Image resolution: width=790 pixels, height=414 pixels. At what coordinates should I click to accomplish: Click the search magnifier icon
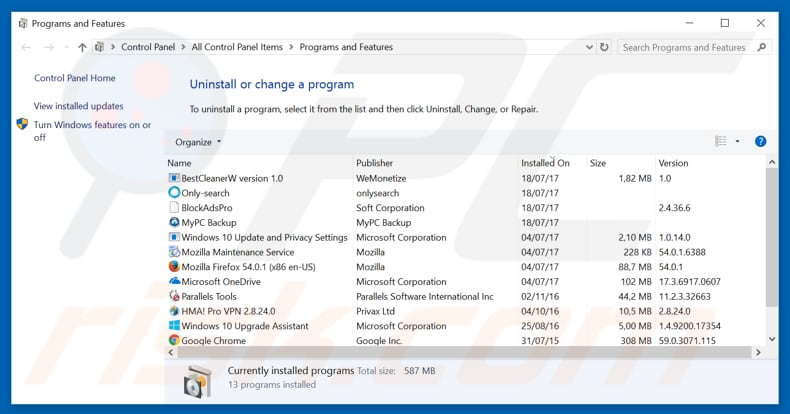click(x=761, y=47)
